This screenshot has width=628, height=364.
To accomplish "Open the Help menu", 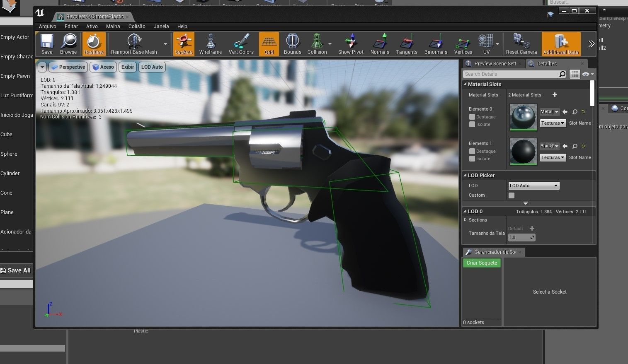I will pyautogui.click(x=182, y=26).
